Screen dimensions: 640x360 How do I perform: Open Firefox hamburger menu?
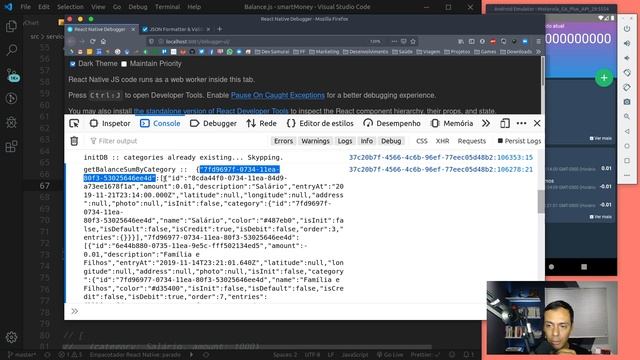(x=538, y=41)
